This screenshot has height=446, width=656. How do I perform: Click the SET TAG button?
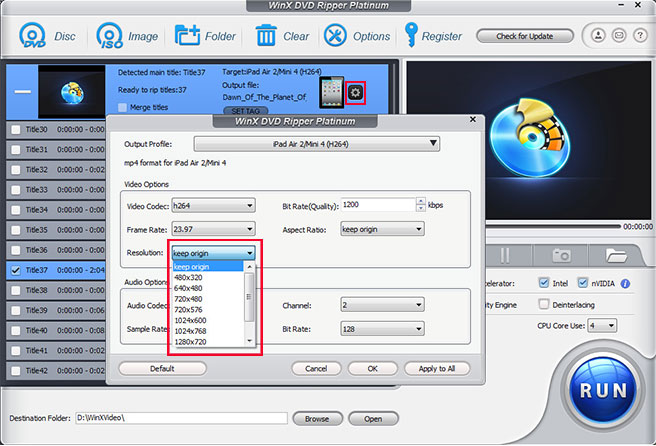[246, 111]
